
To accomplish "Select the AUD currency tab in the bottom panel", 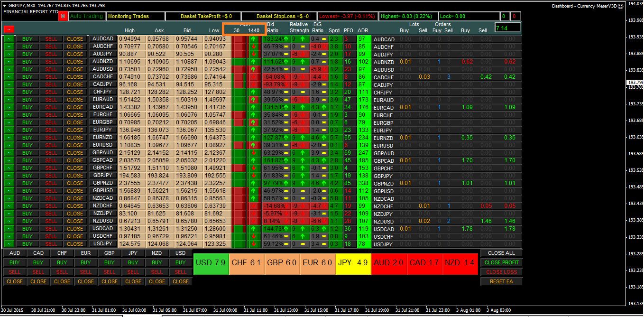I will click(15, 253).
